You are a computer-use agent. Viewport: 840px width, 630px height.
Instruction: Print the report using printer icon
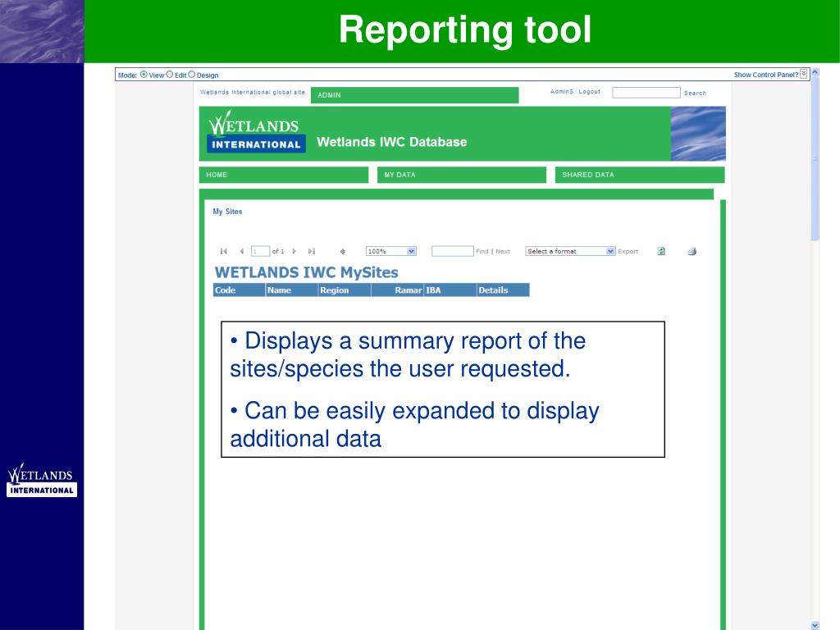692,251
